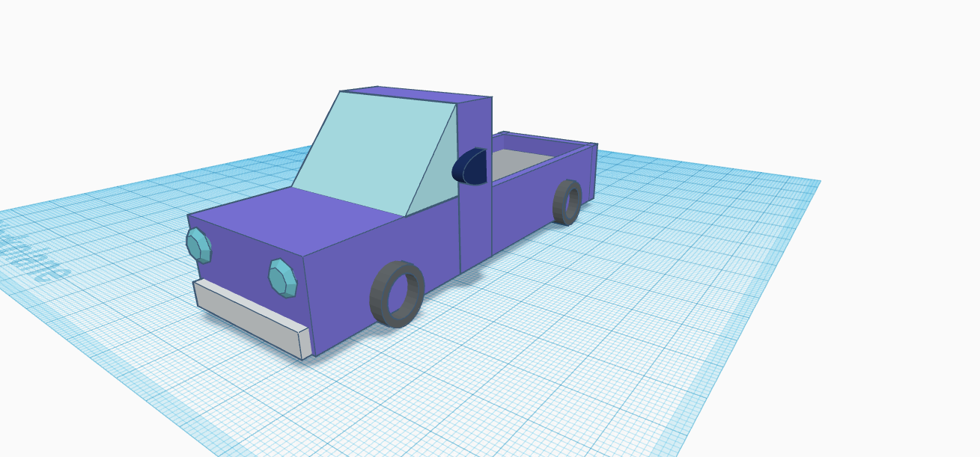Select the truck's rear wheel

click(567, 202)
